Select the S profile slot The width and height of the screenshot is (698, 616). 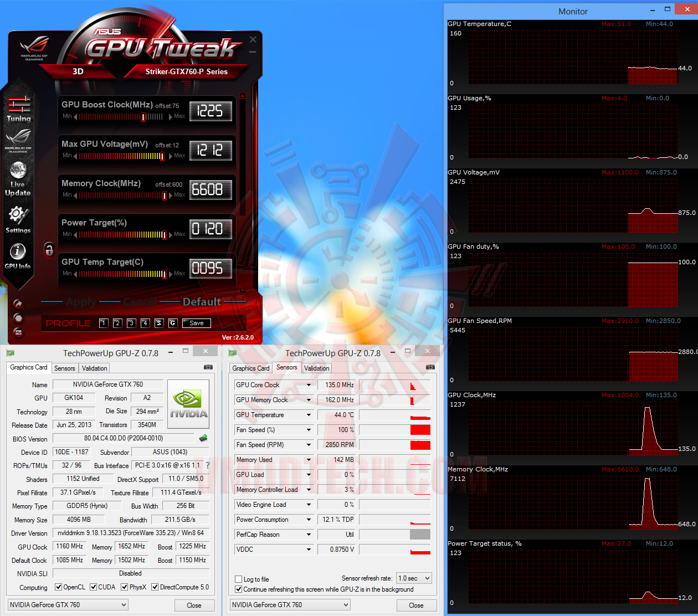click(159, 323)
